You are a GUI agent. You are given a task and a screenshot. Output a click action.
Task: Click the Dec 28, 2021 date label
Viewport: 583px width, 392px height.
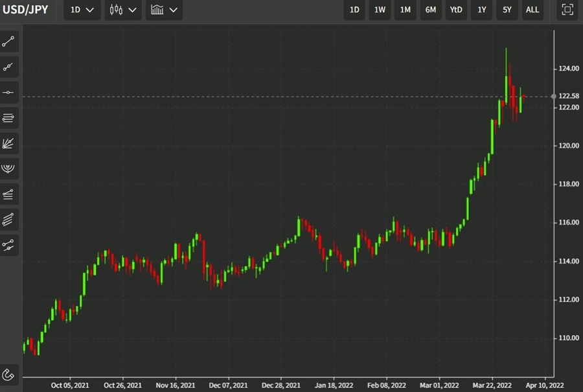point(281,386)
